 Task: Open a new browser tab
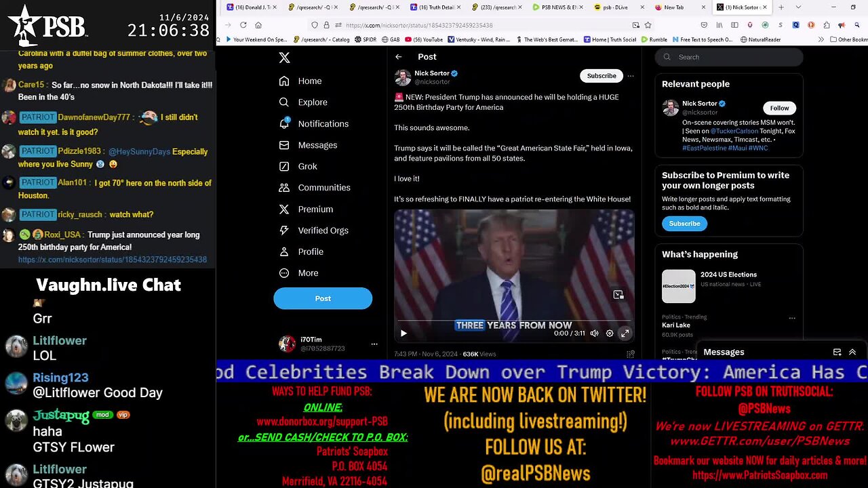(x=781, y=7)
